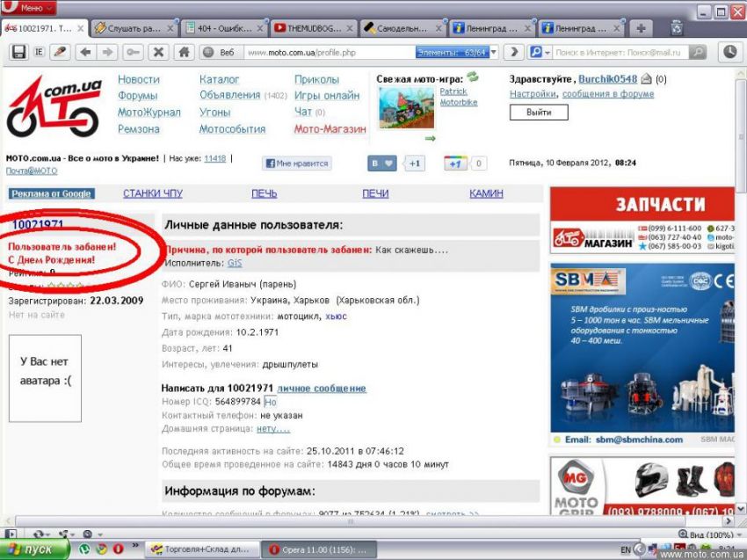Go to the Каталог page
Screen dimensions: 747x560
[x=219, y=80]
